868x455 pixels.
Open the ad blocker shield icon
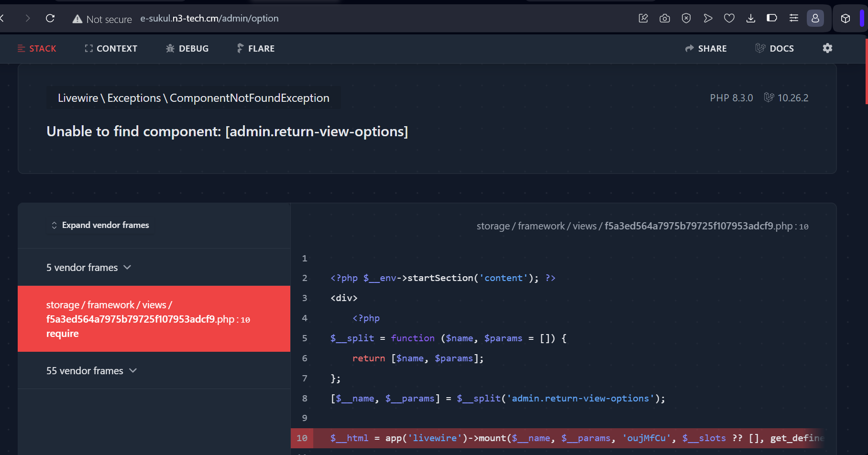pos(686,19)
